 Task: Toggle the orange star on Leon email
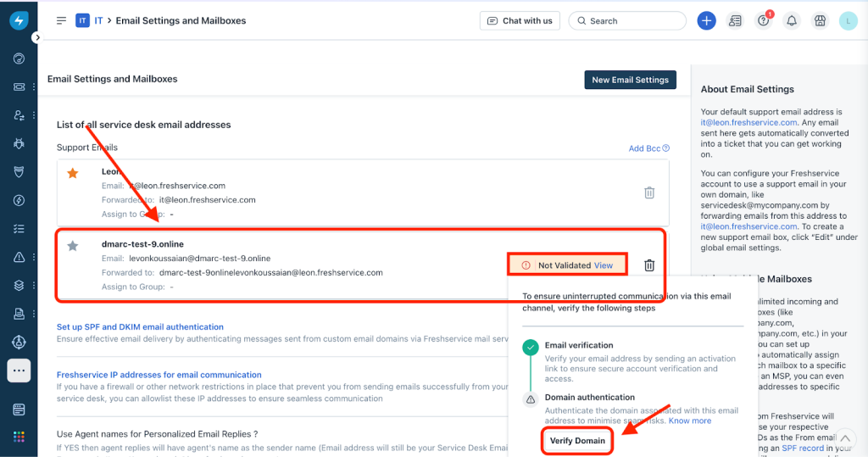(x=73, y=173)
